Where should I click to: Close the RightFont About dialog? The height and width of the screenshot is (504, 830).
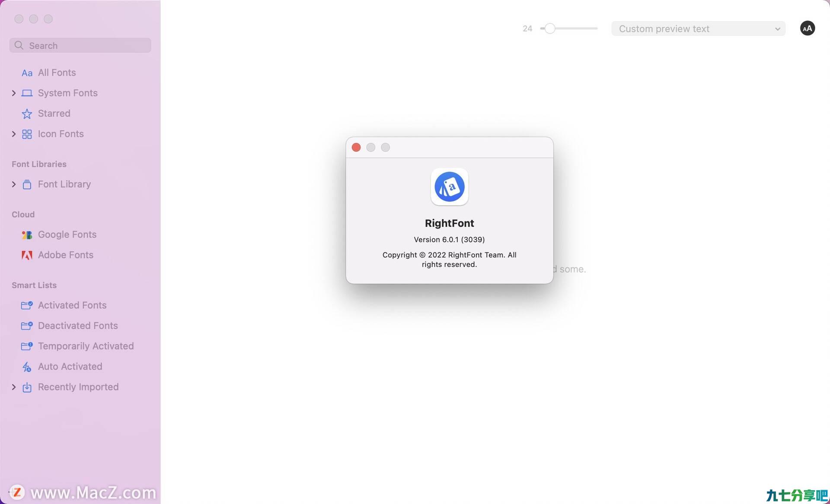[356, 147]
